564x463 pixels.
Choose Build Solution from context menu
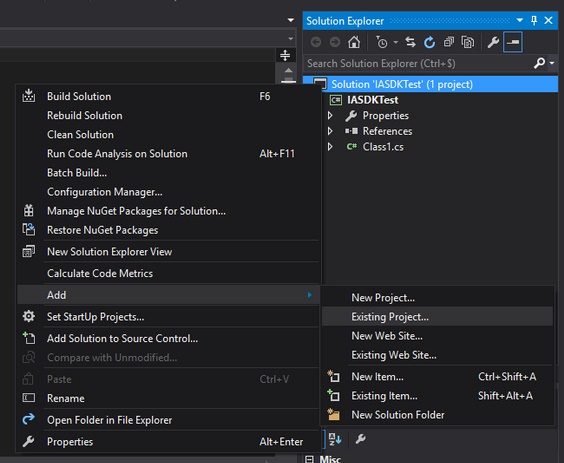[168, 96]
